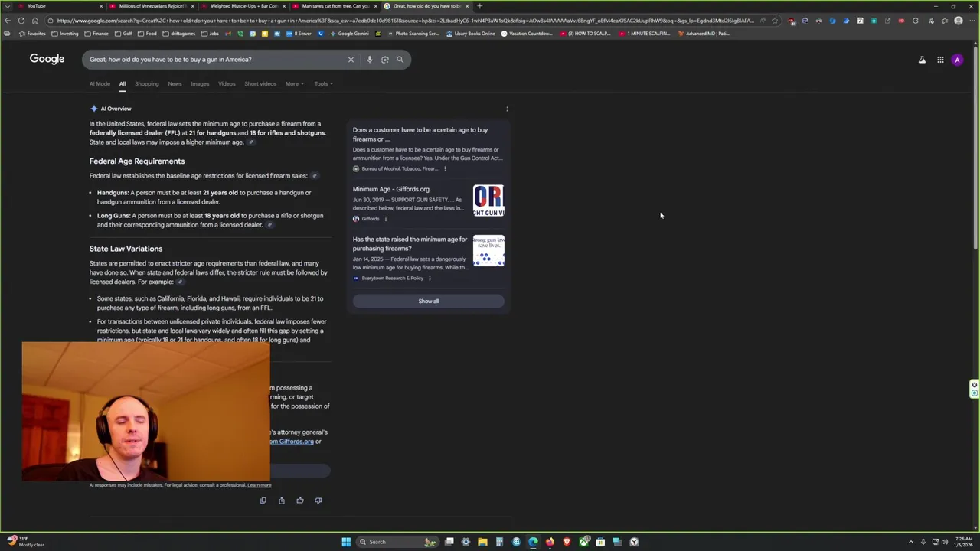Submit query with magnifier search icon
980x551 pixels.
tap(400, 59)
